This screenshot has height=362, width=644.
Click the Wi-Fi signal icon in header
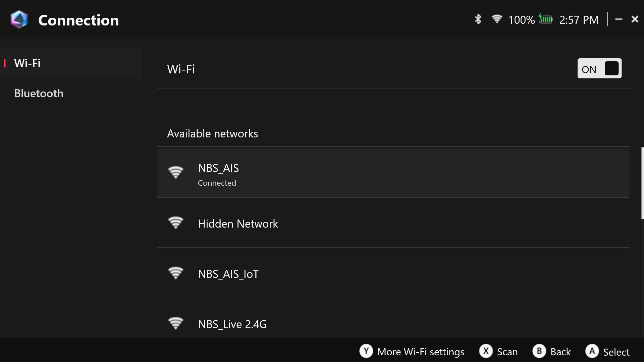496,19
